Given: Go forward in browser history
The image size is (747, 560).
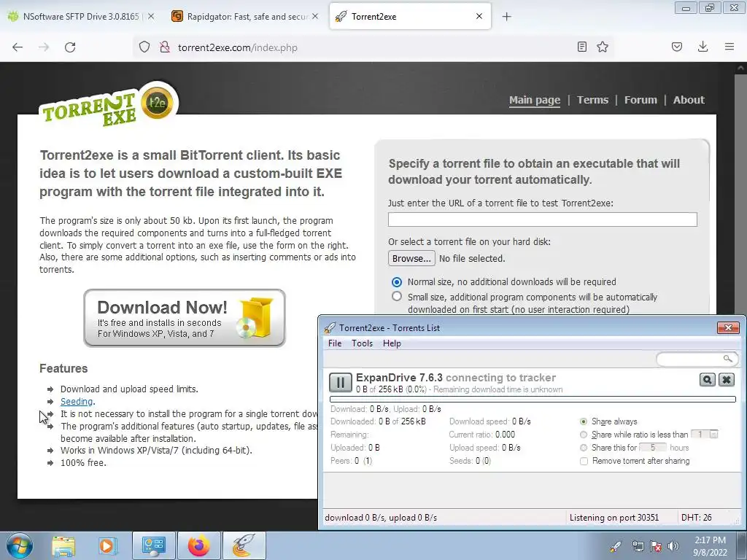Looking at the screenshot, I should pyautogui.click(x=44, y=47).
